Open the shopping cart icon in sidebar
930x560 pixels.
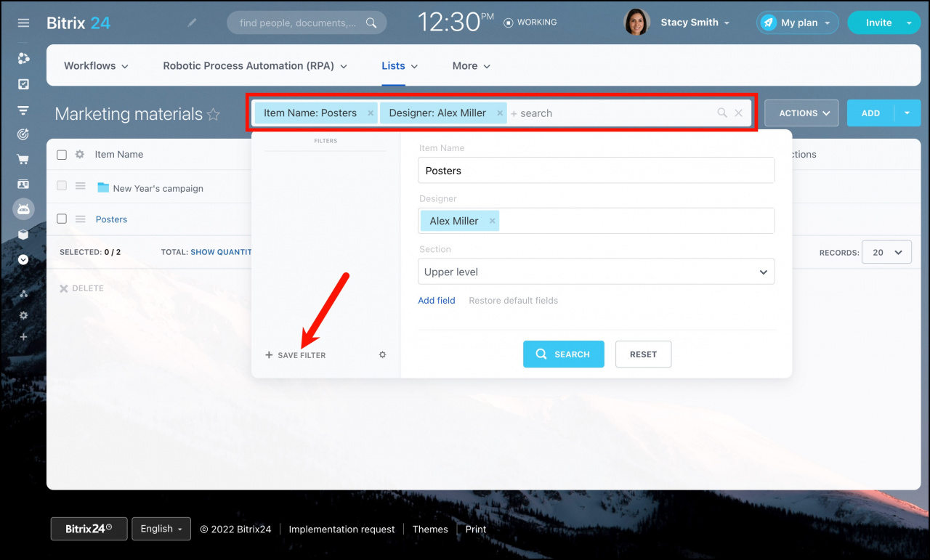coord(23,159)
